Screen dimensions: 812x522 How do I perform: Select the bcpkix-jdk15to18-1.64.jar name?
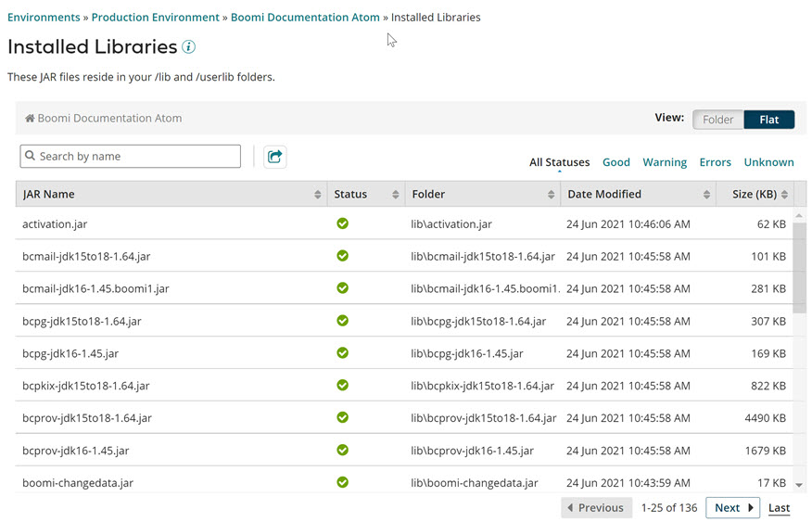(x=86, y=386)
